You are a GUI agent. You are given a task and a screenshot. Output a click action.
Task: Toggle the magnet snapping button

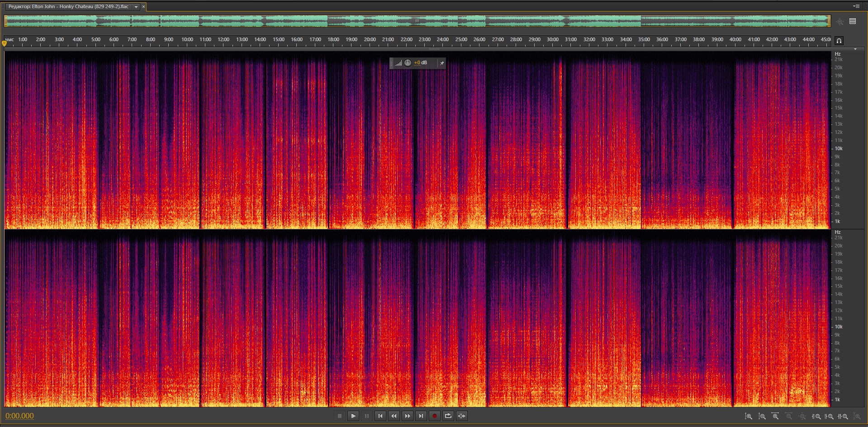(839, 41)
